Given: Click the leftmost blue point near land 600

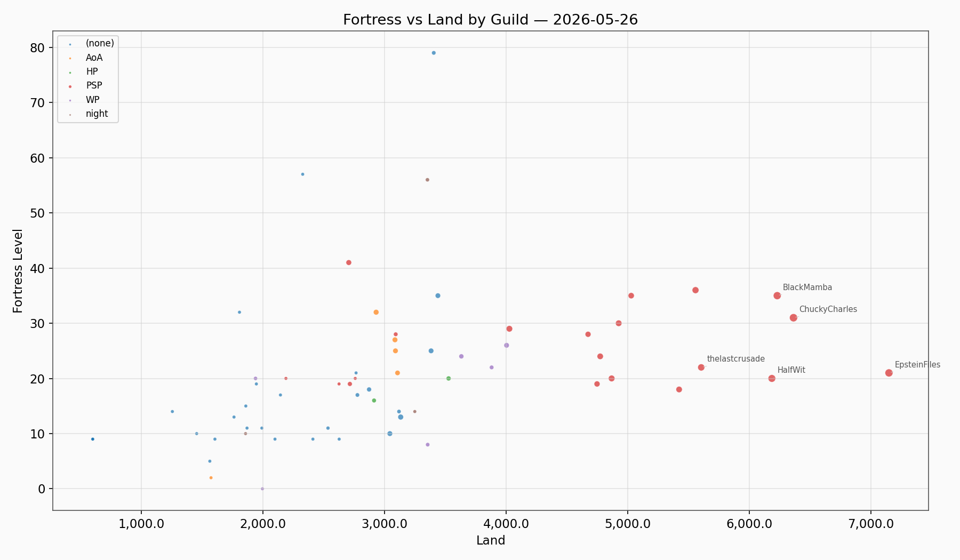Looking at the screenshot, I should tap(93, 439).
